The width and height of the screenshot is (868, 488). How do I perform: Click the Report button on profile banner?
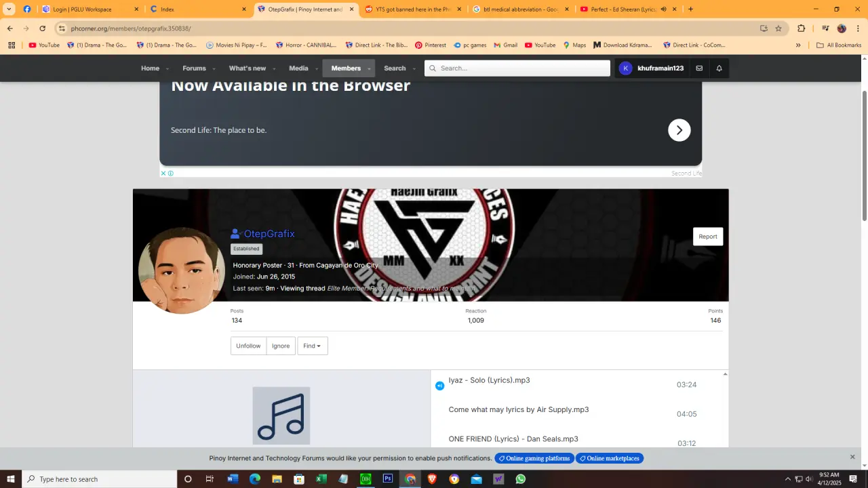(x=708, y=237)
